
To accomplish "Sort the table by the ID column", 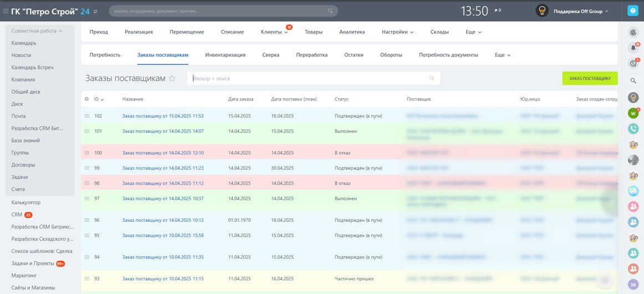I will [99, 99].
